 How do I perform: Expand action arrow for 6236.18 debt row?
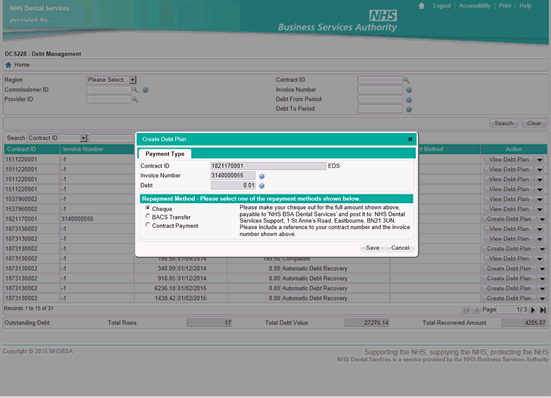point(542,288)
